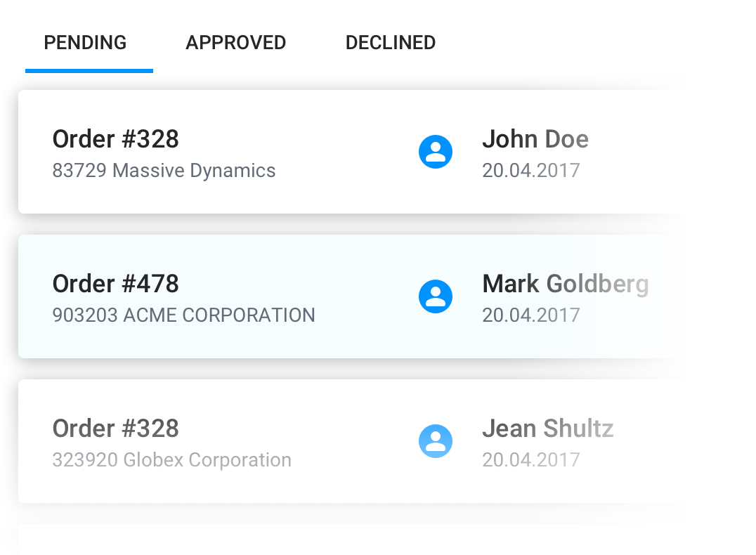756x555 pixels.
Task: Click the partially visible card below Globex order
Action: [351, 540]
